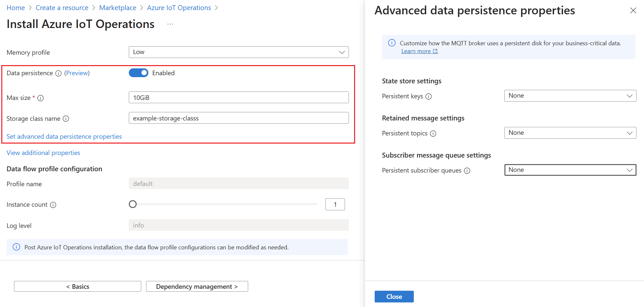Click the Learn more link
This screenshot has width=644, height=307.
[417, 51]
